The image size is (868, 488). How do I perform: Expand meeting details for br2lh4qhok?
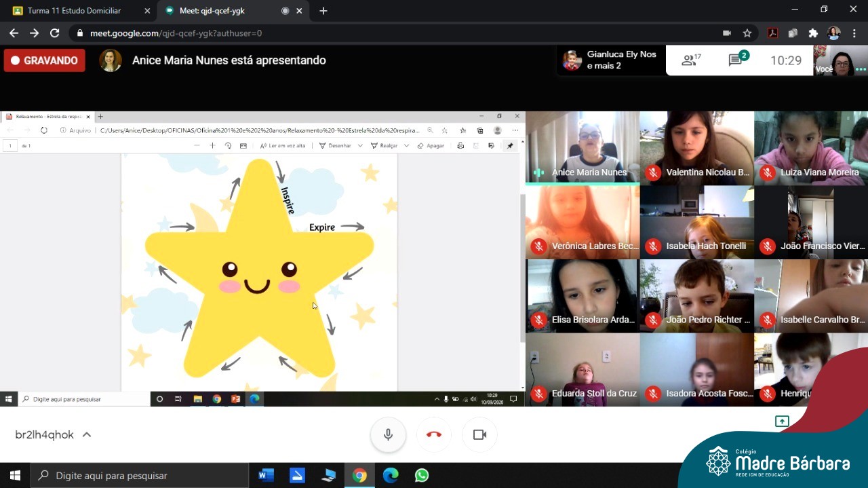86,435
